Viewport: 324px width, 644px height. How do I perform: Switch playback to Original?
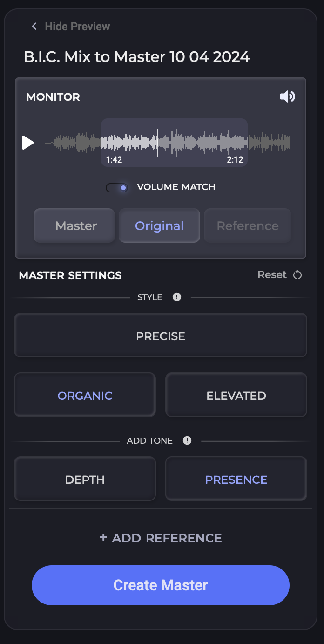[x=159, y=226]
